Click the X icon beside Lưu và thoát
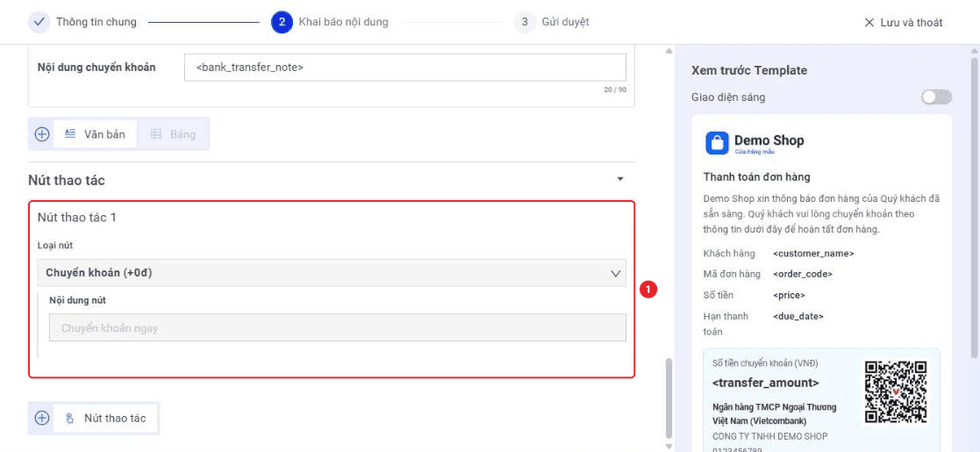Viewport: 980px width, 452px height. [x=869, y=23]
